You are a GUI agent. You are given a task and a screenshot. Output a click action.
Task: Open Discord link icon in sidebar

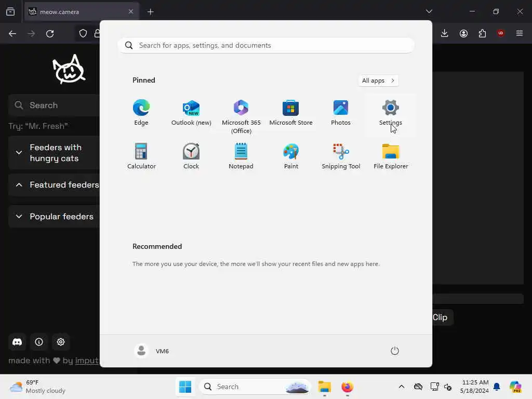(17, 342)
